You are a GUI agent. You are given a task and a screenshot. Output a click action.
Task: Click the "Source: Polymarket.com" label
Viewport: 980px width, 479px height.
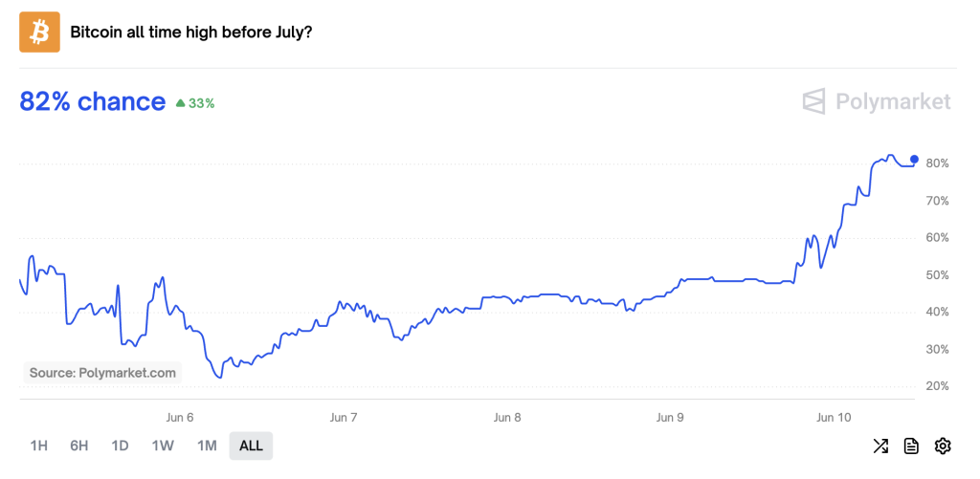click(102, 373)
